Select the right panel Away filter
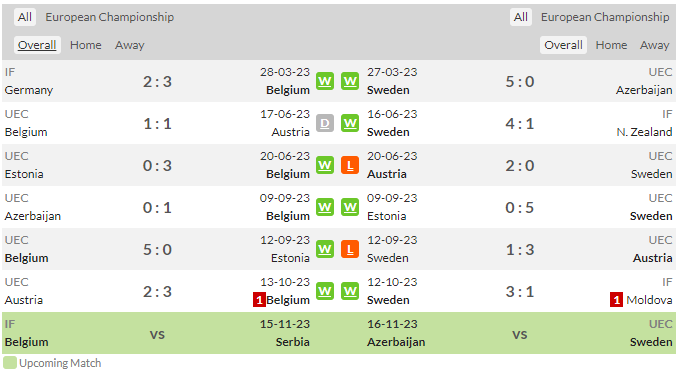This screenshot has width=683, height=392. 654,45
